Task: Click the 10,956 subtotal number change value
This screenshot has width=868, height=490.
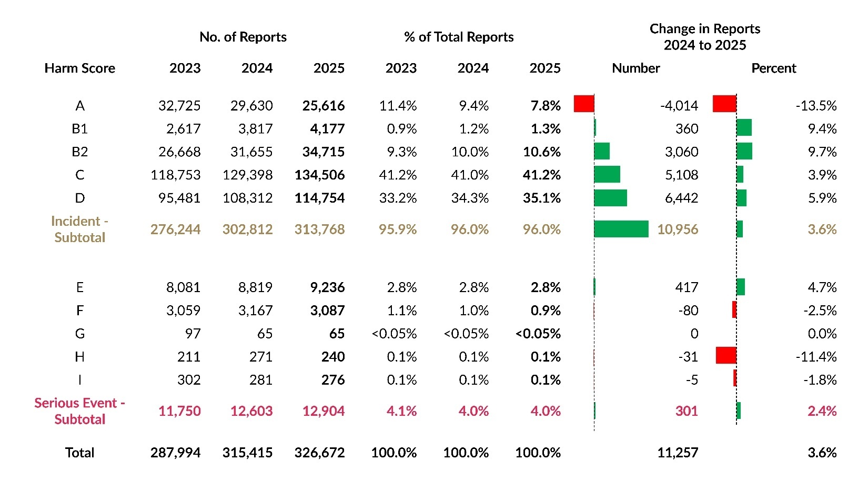Action: (x=678, y=229)
